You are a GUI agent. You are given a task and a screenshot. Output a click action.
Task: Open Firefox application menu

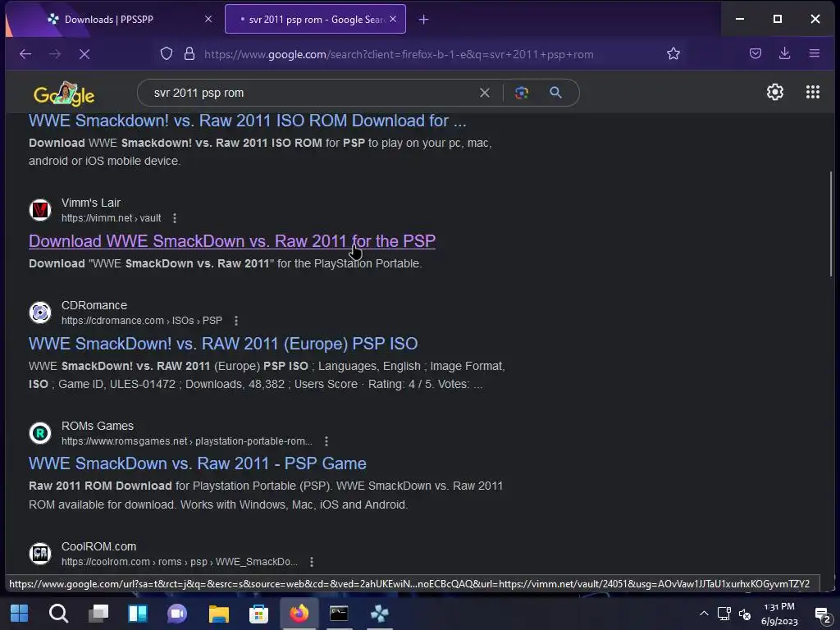pos(815,53)
